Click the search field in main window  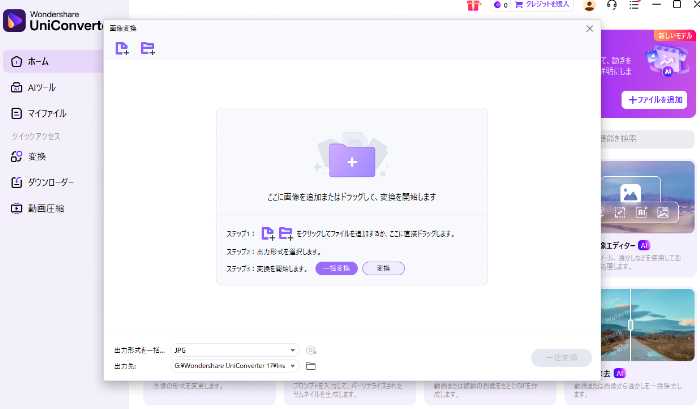[647, 139]
